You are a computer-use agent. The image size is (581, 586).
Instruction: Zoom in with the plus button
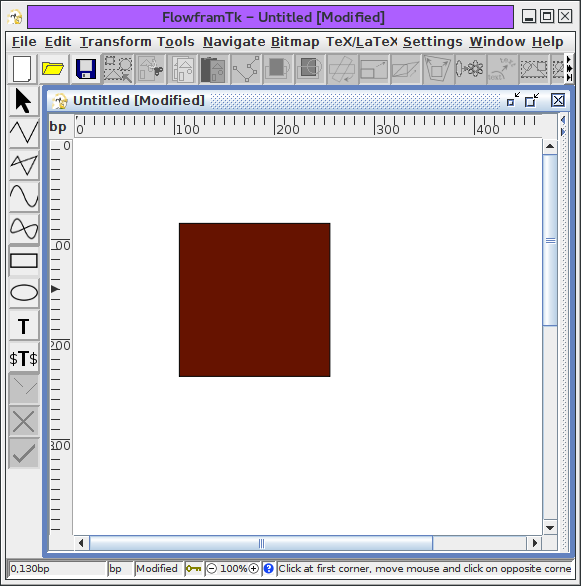click(253, 568)
